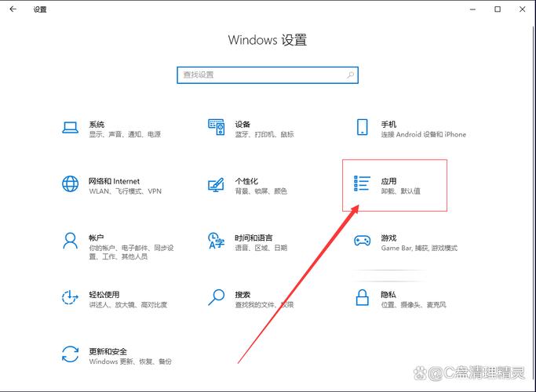Open the 隐私 padlock icon
Screen dimensions: 536x392
[362, 297]
